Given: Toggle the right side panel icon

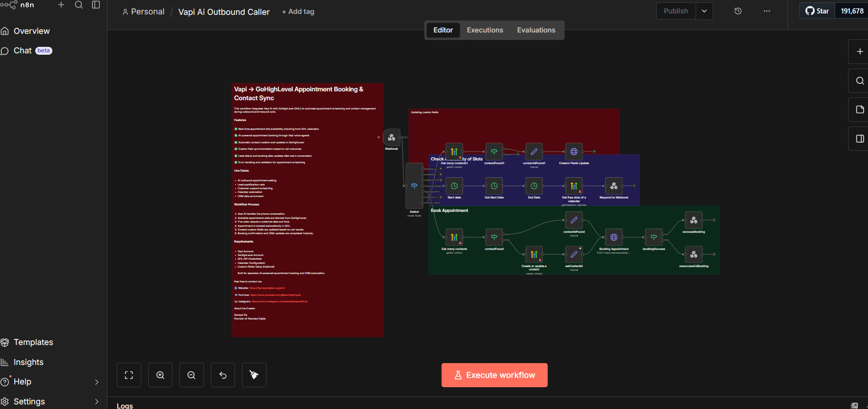Looking at the screenshot, I should coord(860,139).
